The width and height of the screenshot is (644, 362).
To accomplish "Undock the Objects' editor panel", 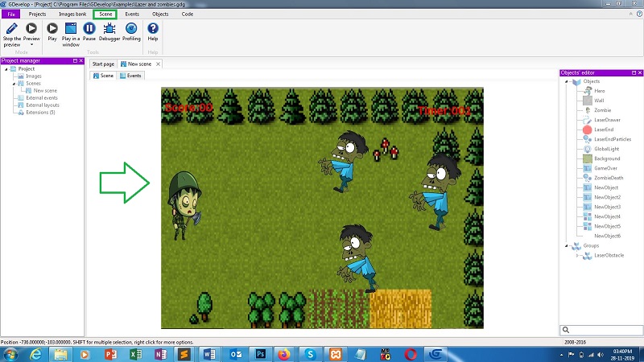I will point(634,72).
